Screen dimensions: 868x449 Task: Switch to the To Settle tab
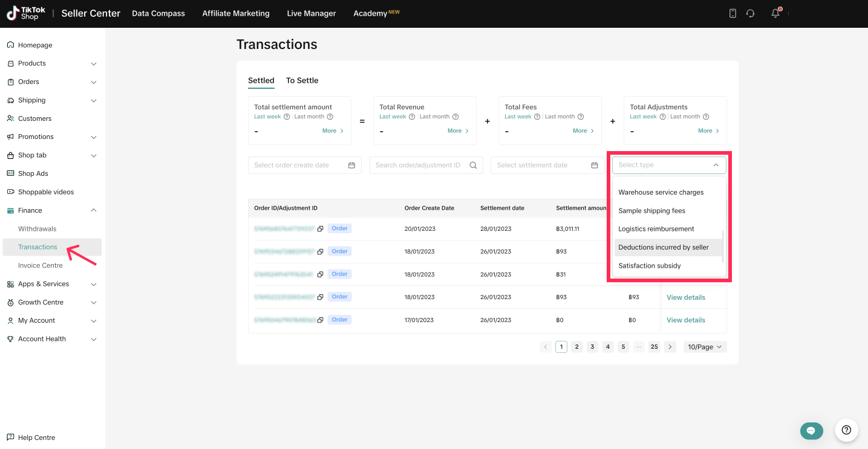pos(302,80)
